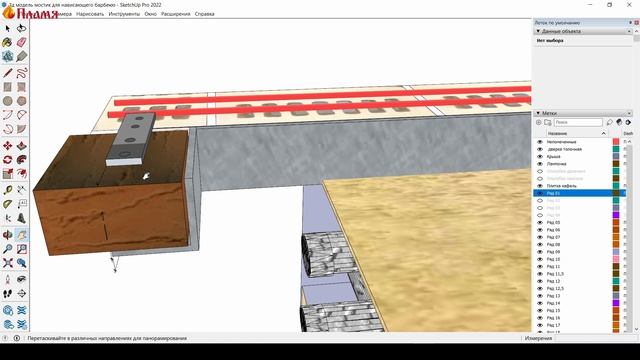The image size is (640, 360).
Task: Select the arrow Select tool
Action: click(7, 28)
